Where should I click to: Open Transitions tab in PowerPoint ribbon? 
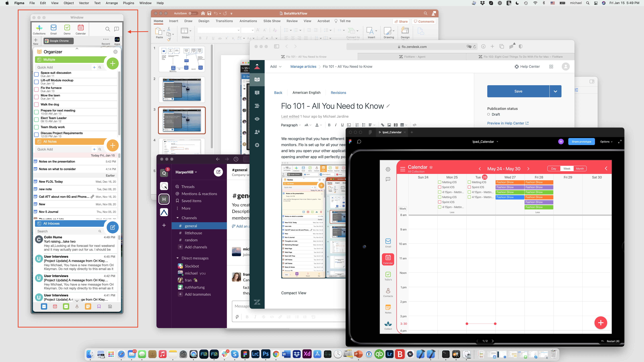[x=224, y=21]
